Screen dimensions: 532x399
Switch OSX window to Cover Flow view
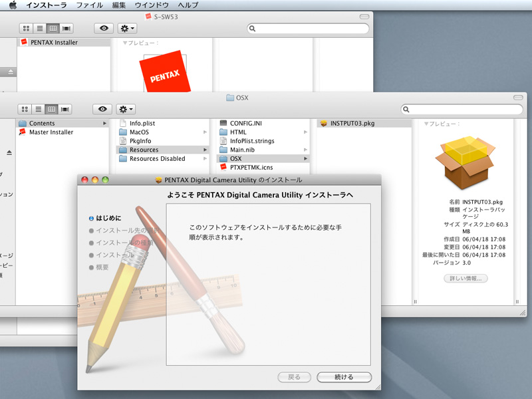coord(65,109)
